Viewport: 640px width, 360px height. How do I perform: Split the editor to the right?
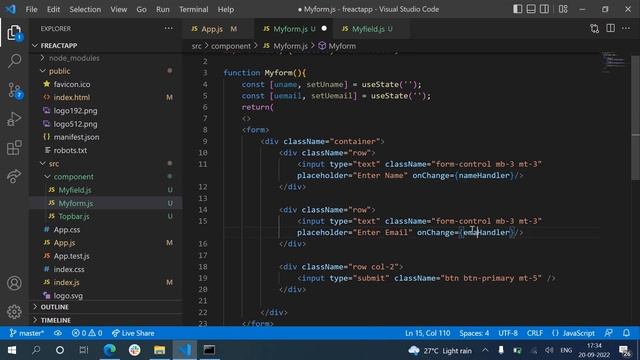(x=611, y=28)
